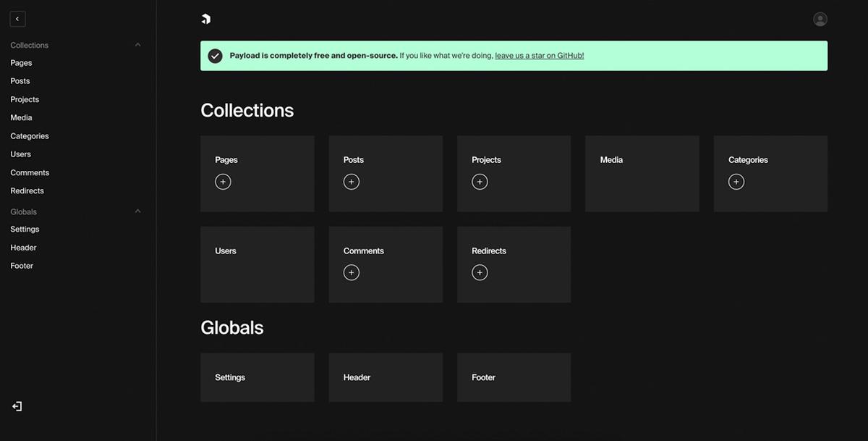Viewport: 868px width, 441px height.
Task: Click the logout icon at bottom left
Action: [x=16, y=406]
